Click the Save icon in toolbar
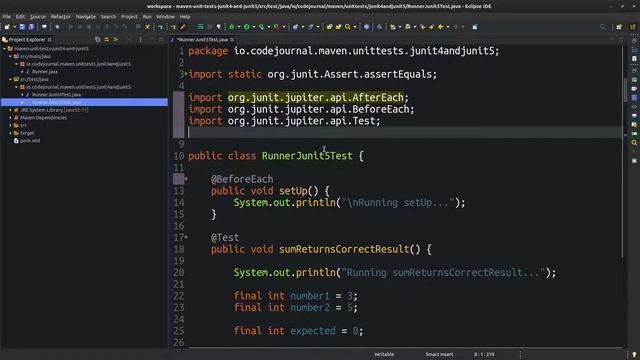 [22, 27]
